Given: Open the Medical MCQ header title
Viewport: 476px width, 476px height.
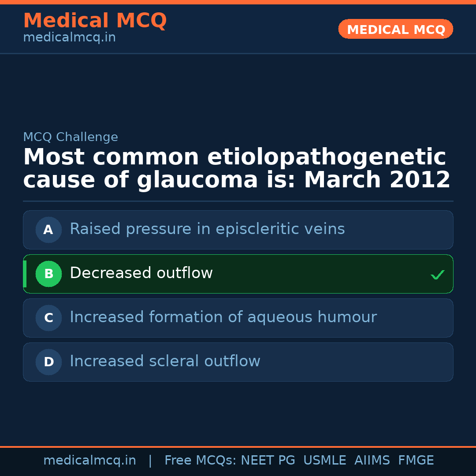Looking at the screenshot, I should tap(95, 21).
